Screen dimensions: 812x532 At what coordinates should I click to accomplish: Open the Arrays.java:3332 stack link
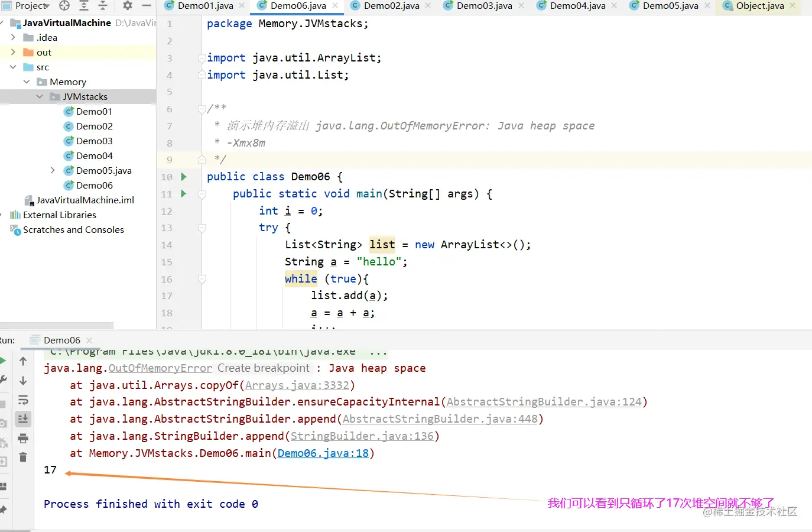pos(297,385)
